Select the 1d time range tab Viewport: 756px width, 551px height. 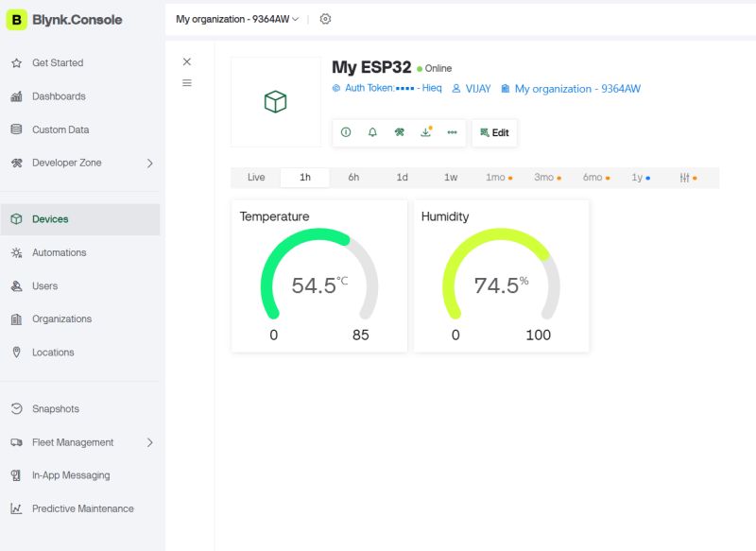[x=403, y=178]
